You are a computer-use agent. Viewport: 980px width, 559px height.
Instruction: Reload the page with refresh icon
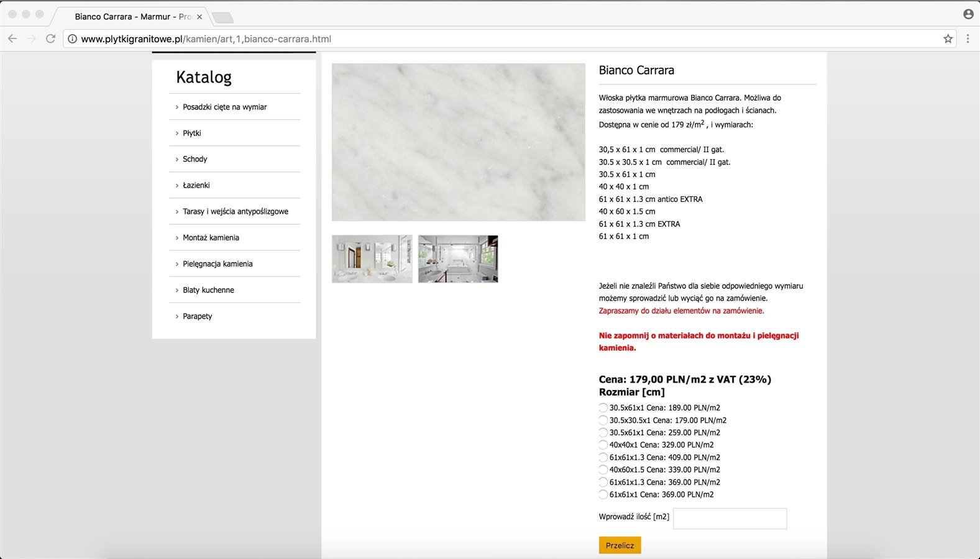51,39
